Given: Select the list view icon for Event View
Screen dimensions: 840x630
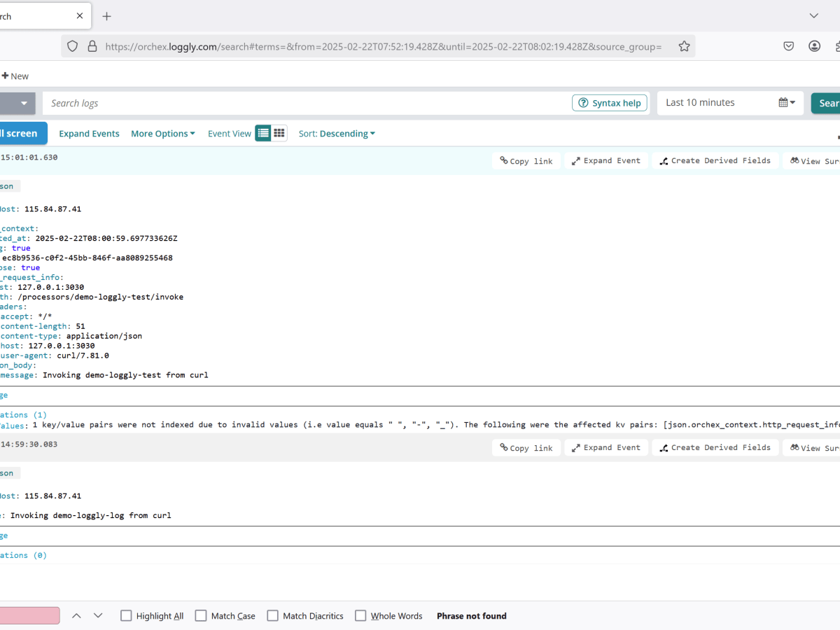Looking at the screenshot, I should tap(262, 132).
